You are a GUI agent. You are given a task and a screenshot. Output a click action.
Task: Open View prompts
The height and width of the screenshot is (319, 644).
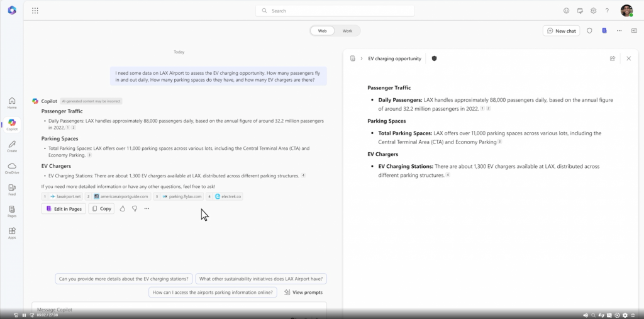(x=303, y=293)
